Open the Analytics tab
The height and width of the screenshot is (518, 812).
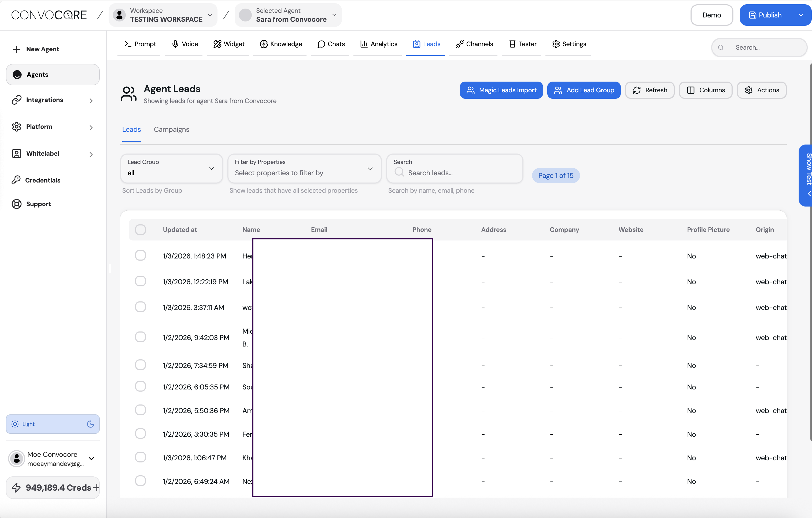coord(379,44)
